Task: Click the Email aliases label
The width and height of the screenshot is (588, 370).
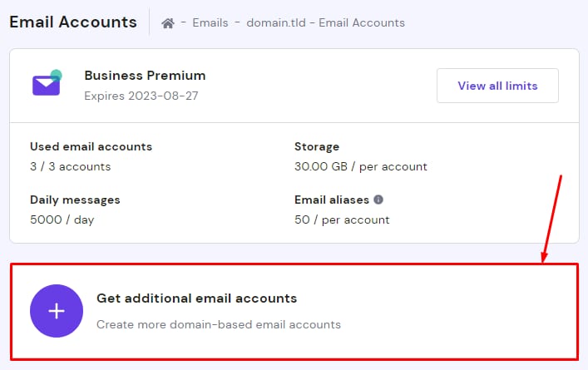Action: (331, 200)
